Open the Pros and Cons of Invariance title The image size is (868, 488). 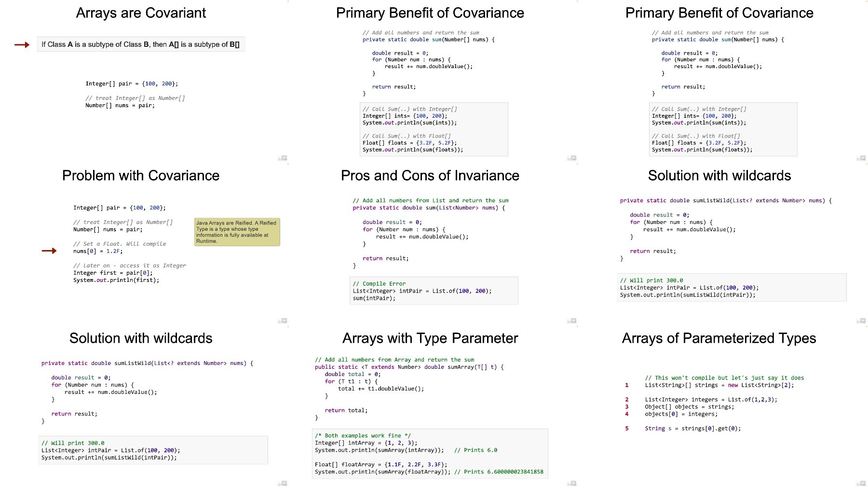(430, 176)
